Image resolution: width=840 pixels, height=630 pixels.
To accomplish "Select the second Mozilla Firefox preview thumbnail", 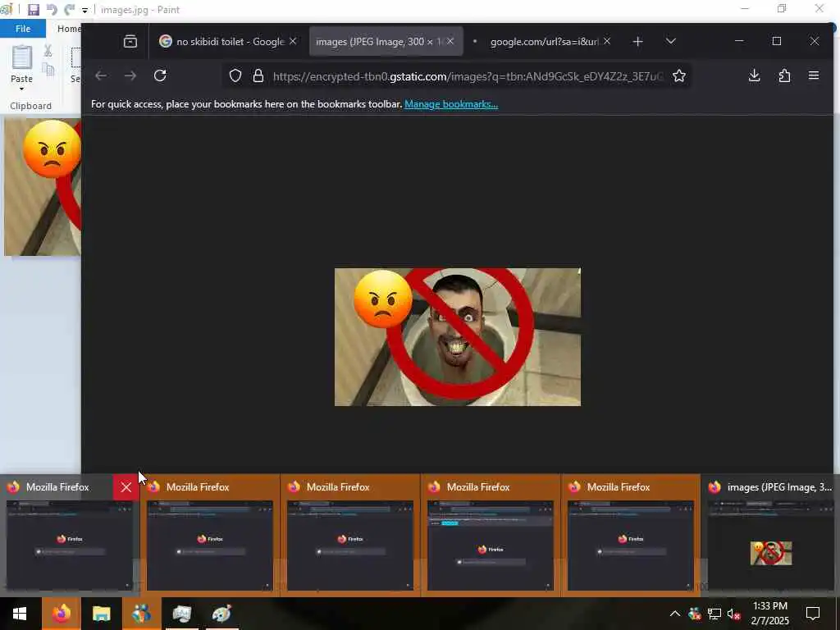I will (x=210, y=545).
